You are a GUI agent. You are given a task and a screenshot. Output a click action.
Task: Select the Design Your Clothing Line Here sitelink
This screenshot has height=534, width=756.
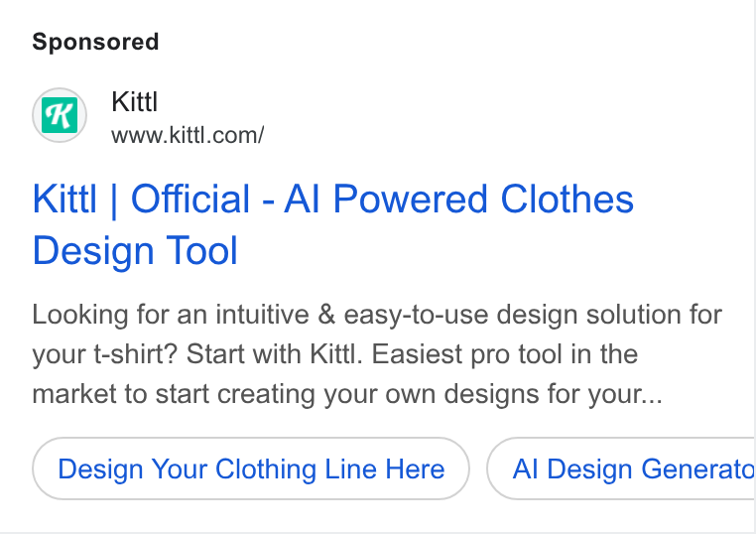tap(251, 468)
